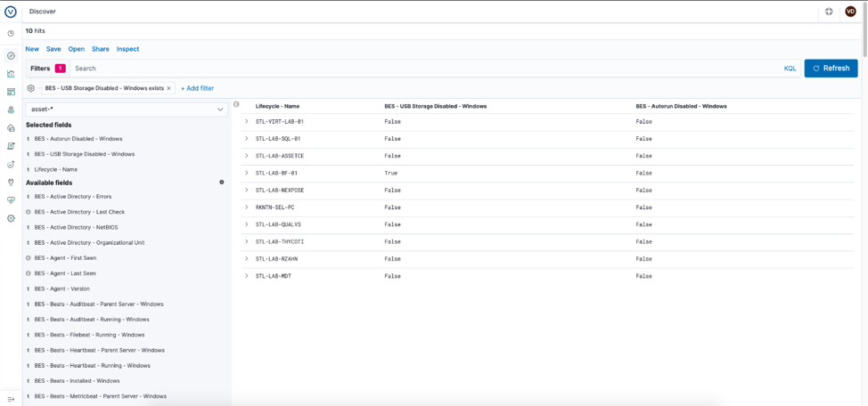Open the Visualize chart icon in sidebar
The width and height of the screenshot is (868, 406).
pos(11,74)
